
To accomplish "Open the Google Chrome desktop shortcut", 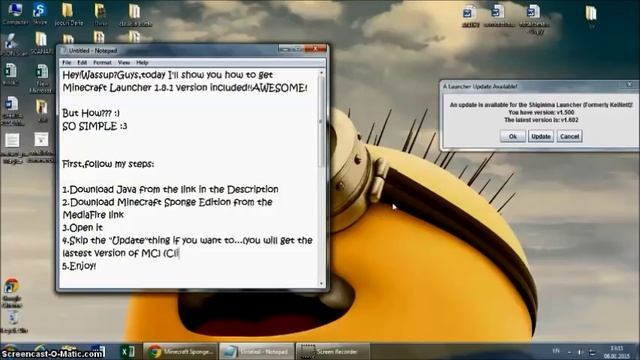I will click(x=12, y=293).
